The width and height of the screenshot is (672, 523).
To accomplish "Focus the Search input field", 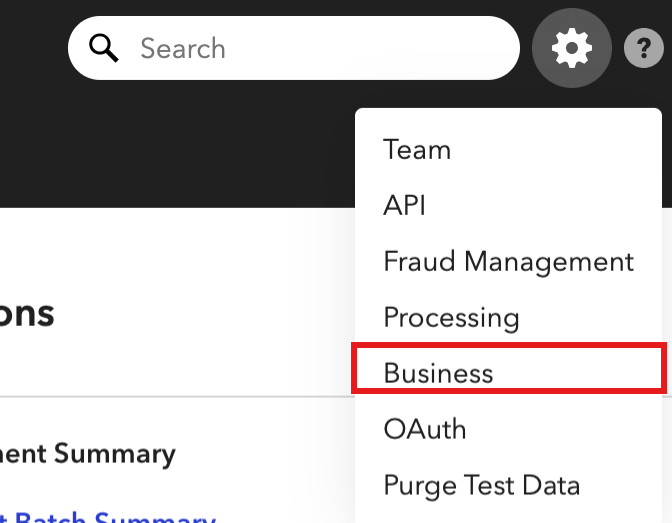I will tap(294, 48).
